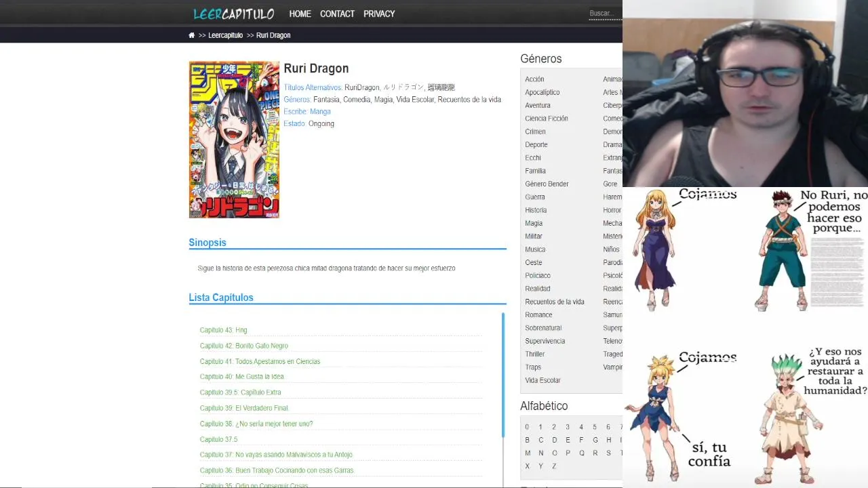Viewport: 868px width, 488px height.
Task: Filter alphabetically by letter X
Action: pos(527,466)
